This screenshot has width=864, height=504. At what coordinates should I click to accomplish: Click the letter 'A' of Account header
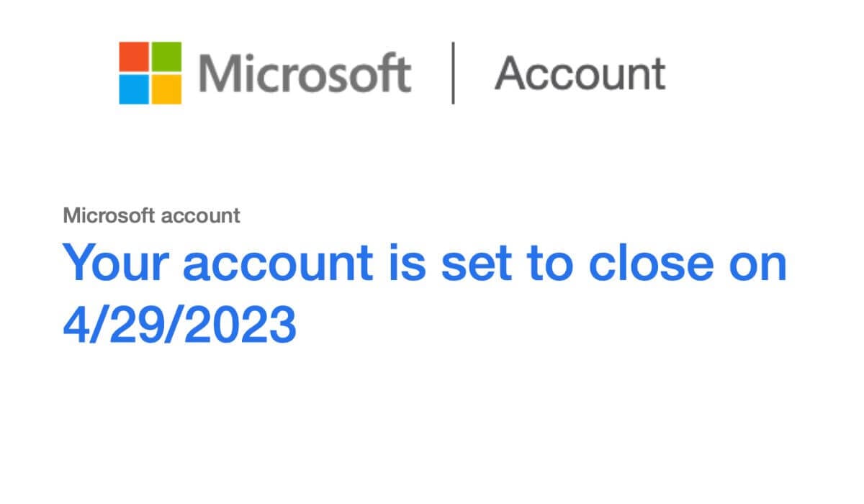[510, 73]
